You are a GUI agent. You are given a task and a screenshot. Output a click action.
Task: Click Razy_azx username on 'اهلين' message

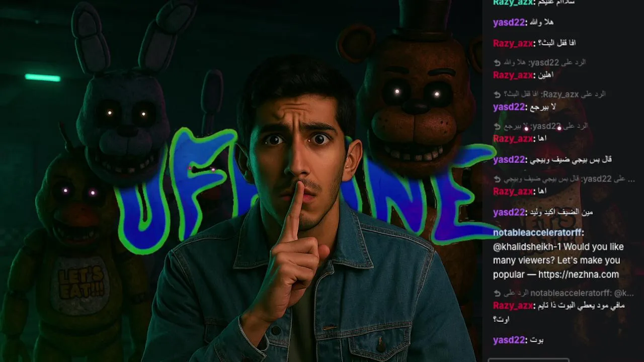coord(514,75)
